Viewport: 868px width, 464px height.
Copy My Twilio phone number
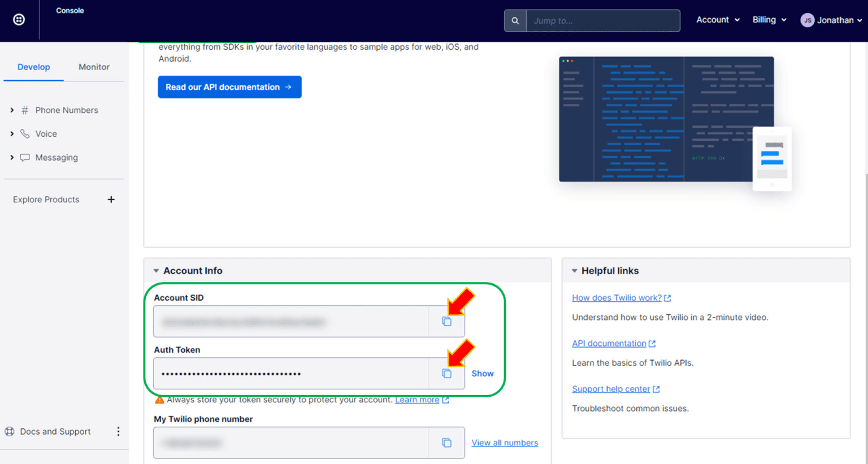[x=447, y=443]
